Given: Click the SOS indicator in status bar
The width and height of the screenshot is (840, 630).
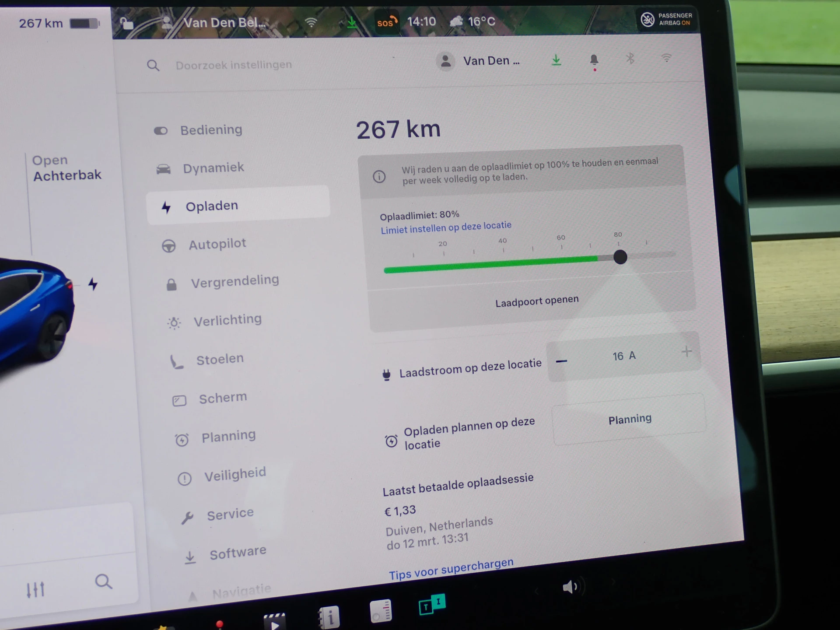Looking at the screenshot, I should [386, 22].
